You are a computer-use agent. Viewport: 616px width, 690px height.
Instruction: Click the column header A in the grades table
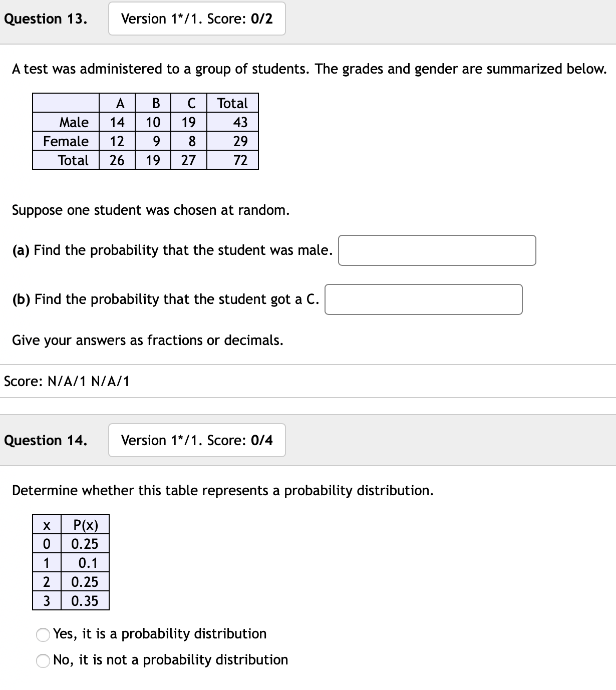click(120, 104)
